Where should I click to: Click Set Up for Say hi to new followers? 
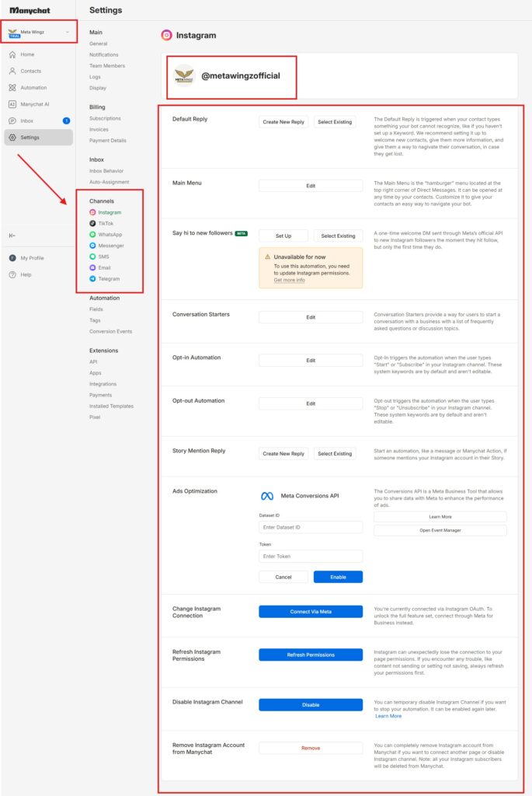283,236
